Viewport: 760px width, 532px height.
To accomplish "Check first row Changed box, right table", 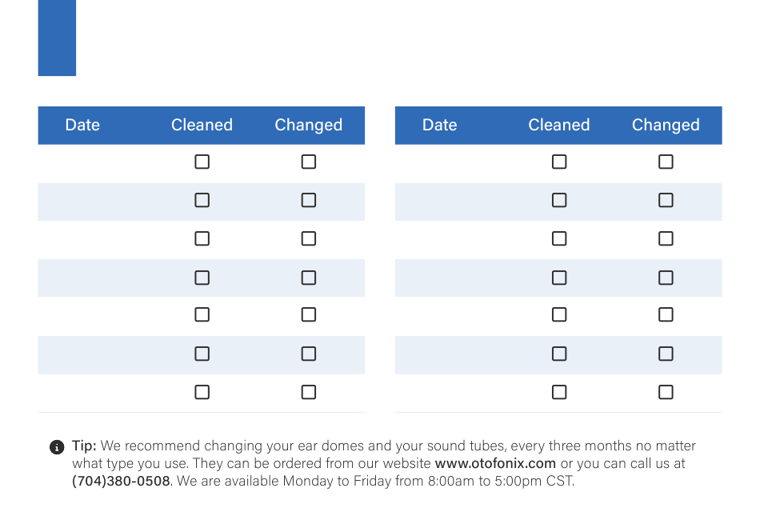I will pos(666,162).
